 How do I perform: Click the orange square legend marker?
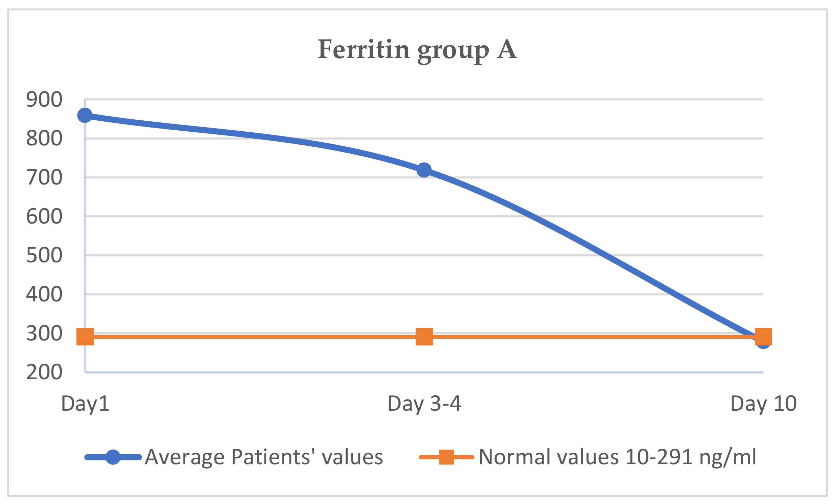446,457
